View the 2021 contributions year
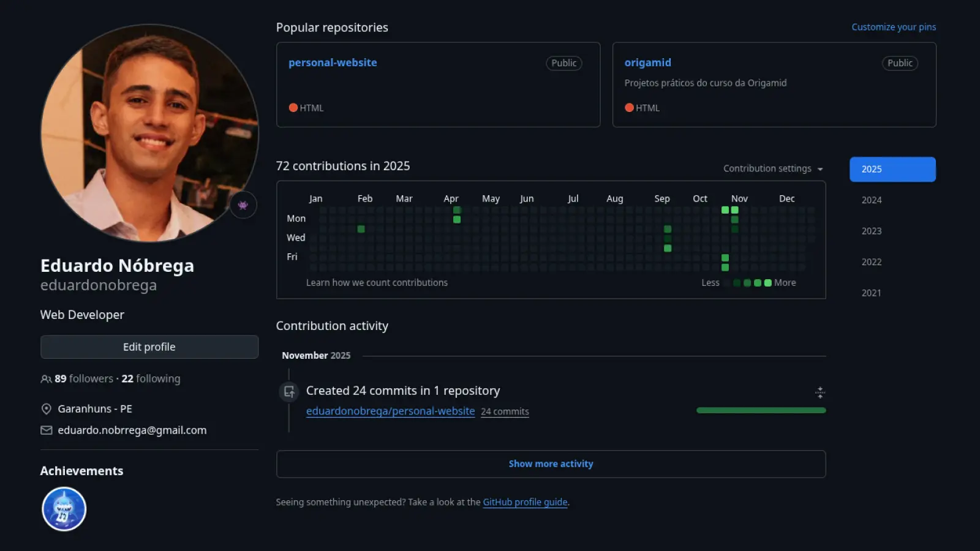This screenshot has width=980, height=551. [x=872, y=293]
